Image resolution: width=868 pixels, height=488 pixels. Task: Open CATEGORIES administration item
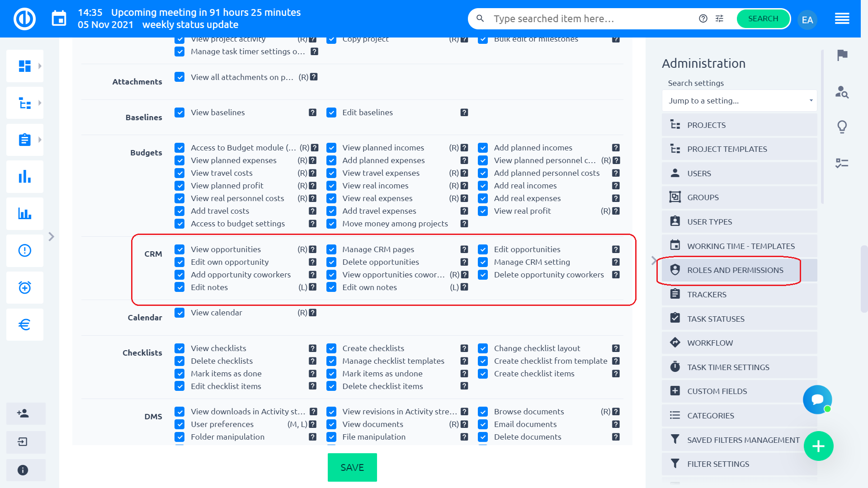pos(739,416)
